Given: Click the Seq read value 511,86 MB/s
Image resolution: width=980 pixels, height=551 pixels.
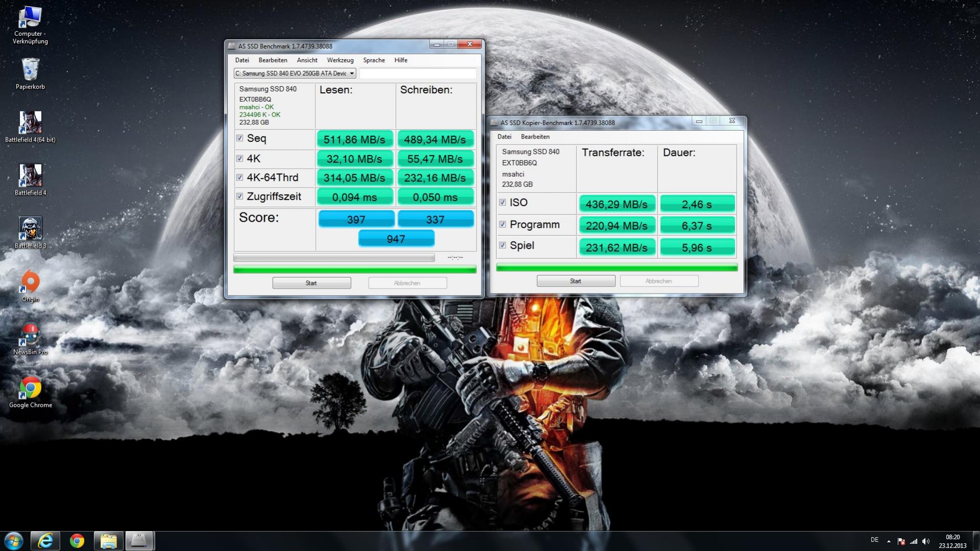Looking at the screenshot, I should click(355, 139).
